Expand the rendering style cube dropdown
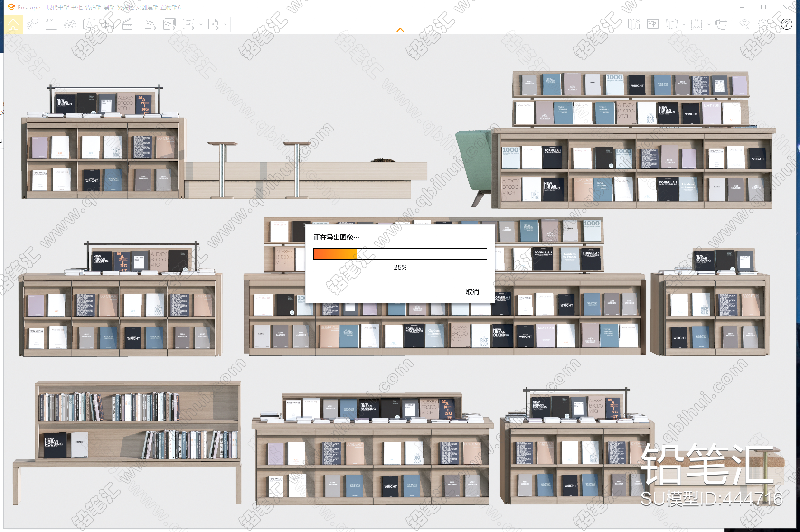 coord(684,24)
